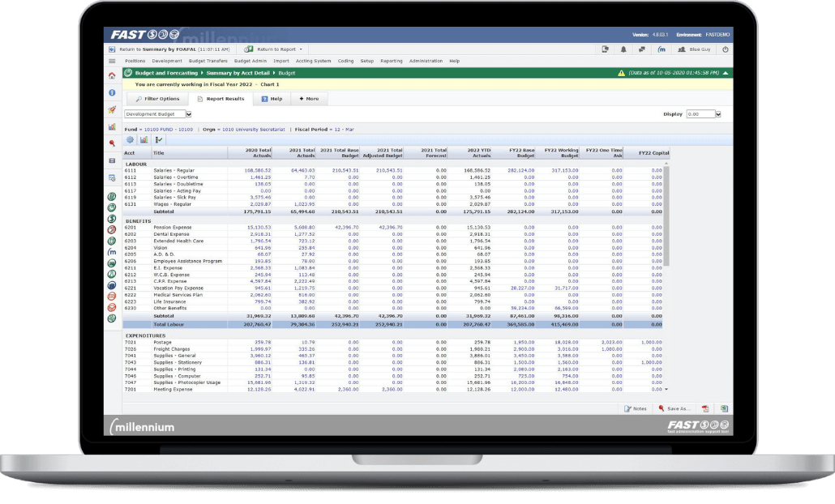Image resolution: width=835 pixels, height=504 pixels.
Task: Open the rocket launch icon in sidebar
Action: pyautogui.click(x=112, y=109)
